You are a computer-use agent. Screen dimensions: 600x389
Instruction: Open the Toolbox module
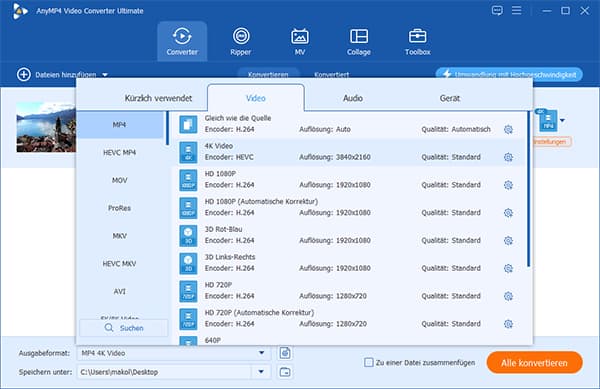[417, 41]
